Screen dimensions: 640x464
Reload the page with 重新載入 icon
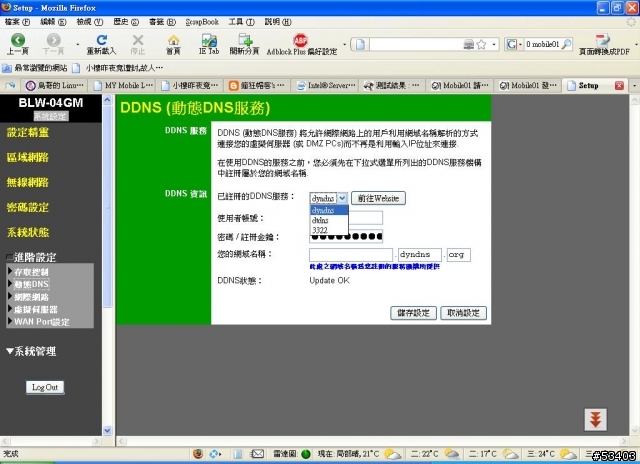(x=102, y=40)
